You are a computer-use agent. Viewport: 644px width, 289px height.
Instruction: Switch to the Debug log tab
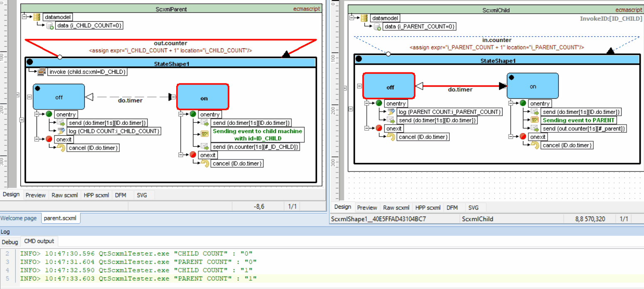point(10,242)
